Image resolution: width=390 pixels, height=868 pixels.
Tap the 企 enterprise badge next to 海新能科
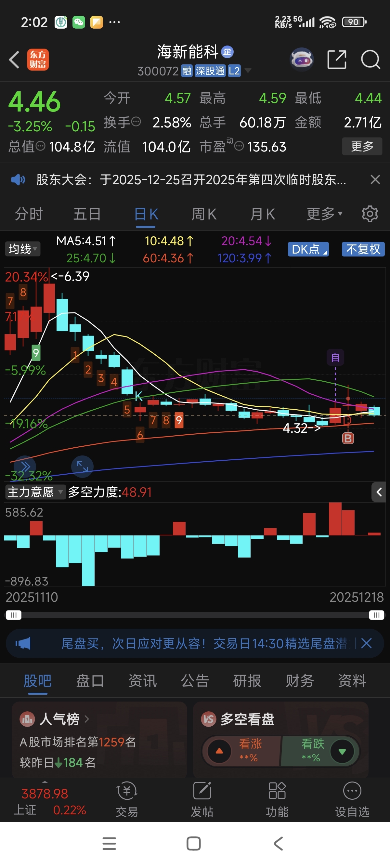point(227,52)
